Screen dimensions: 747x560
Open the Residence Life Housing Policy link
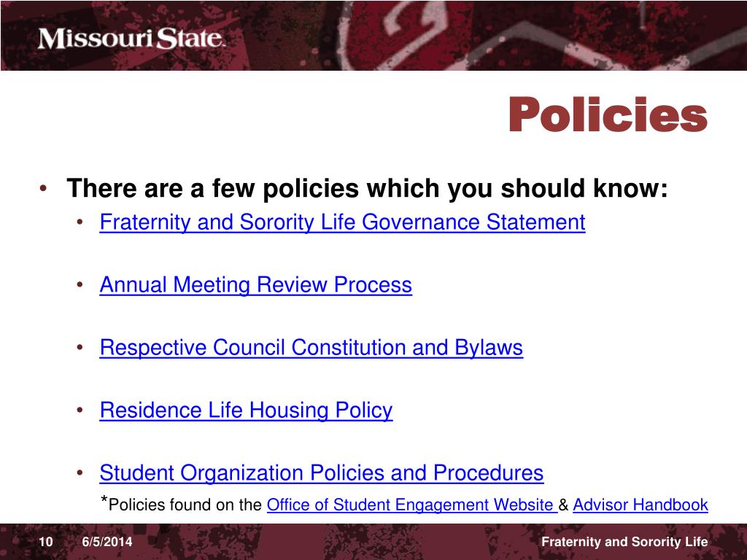pyautogui.click(x=247, y=411)
